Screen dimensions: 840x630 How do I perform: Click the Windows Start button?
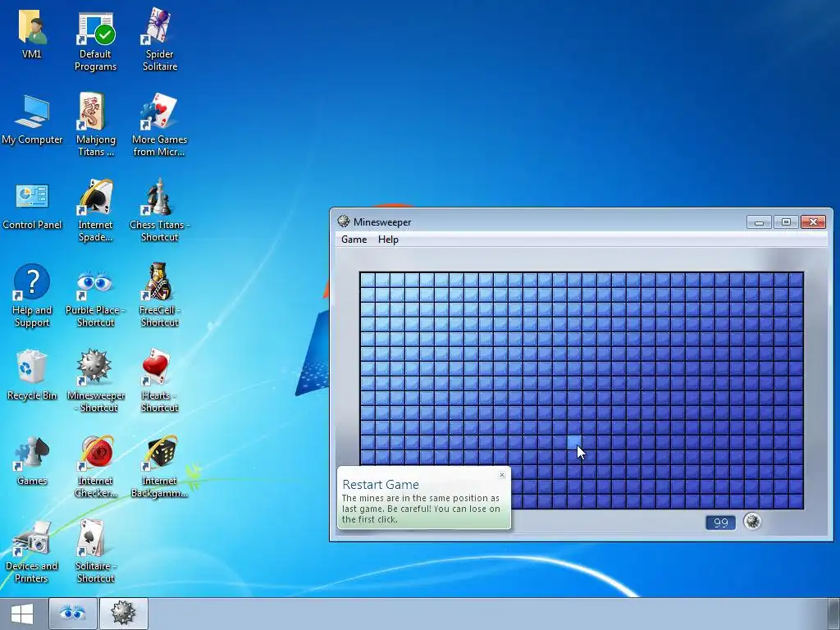[22, 614]
